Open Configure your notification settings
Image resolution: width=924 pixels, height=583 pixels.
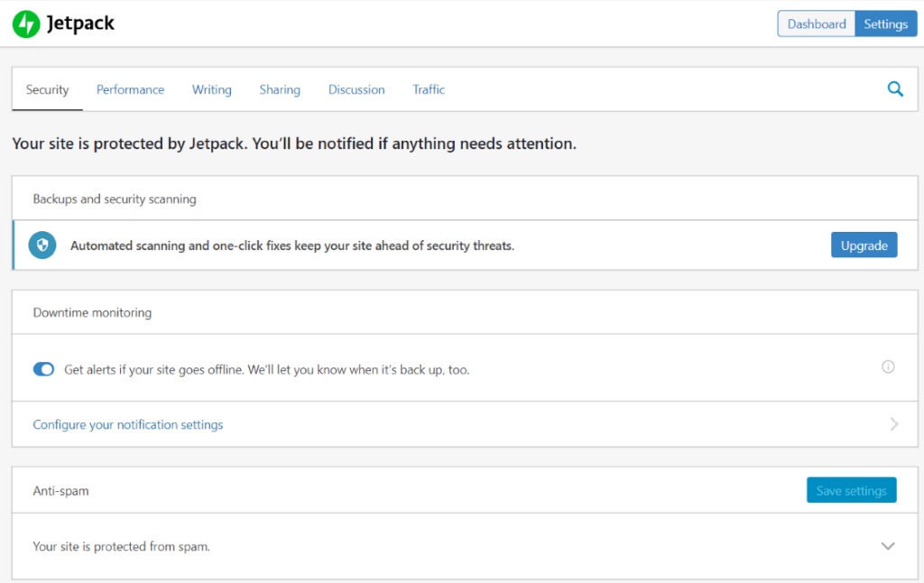point(127,424)
